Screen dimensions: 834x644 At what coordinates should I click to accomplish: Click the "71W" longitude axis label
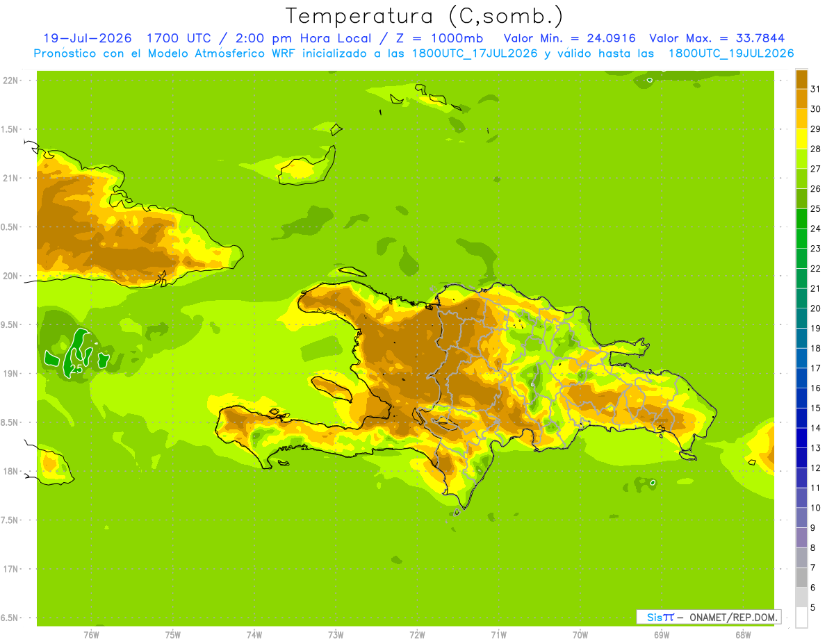498,634
